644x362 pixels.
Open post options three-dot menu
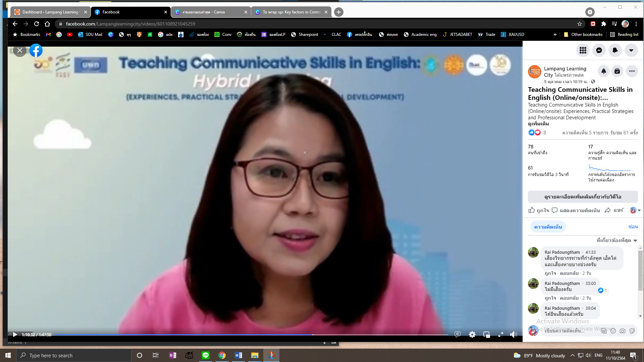pos(632,71)
